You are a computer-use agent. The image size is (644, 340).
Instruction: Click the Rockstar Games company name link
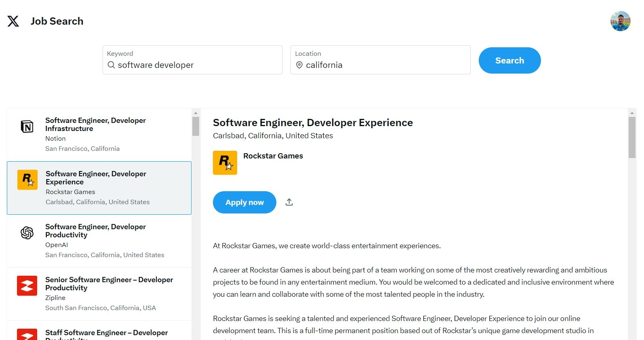click(x=273, y=156)
